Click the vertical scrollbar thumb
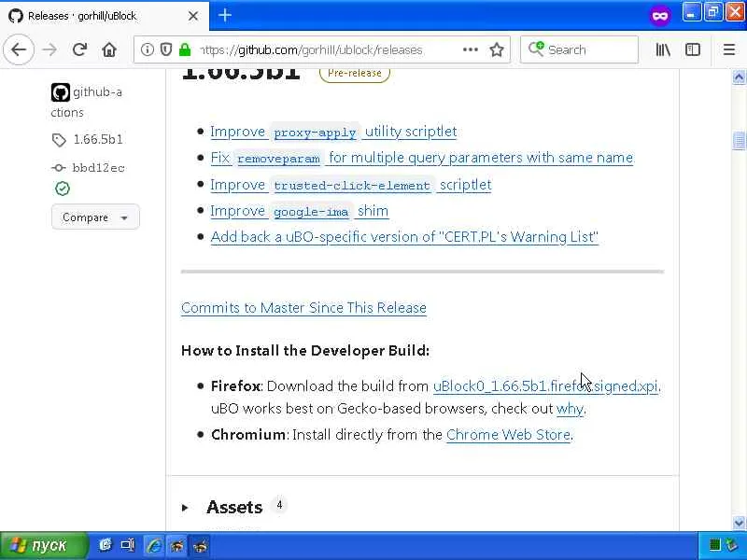747x560 pixels. coord(739,141)
